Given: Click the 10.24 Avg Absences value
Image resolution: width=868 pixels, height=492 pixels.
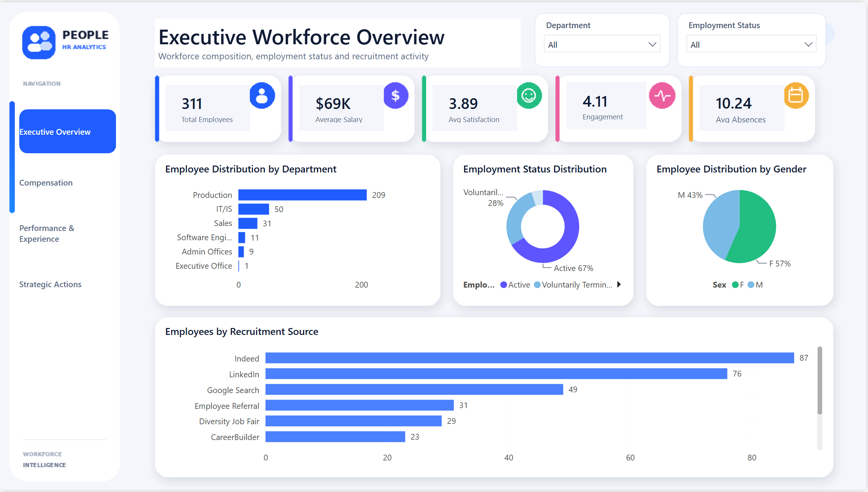Looking at the screenshot, I should point(734,104).
